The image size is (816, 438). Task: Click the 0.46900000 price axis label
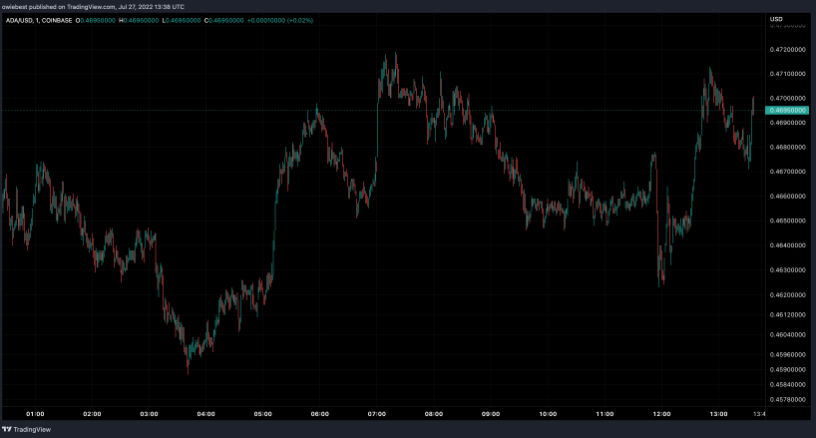[x=787, y=123]
